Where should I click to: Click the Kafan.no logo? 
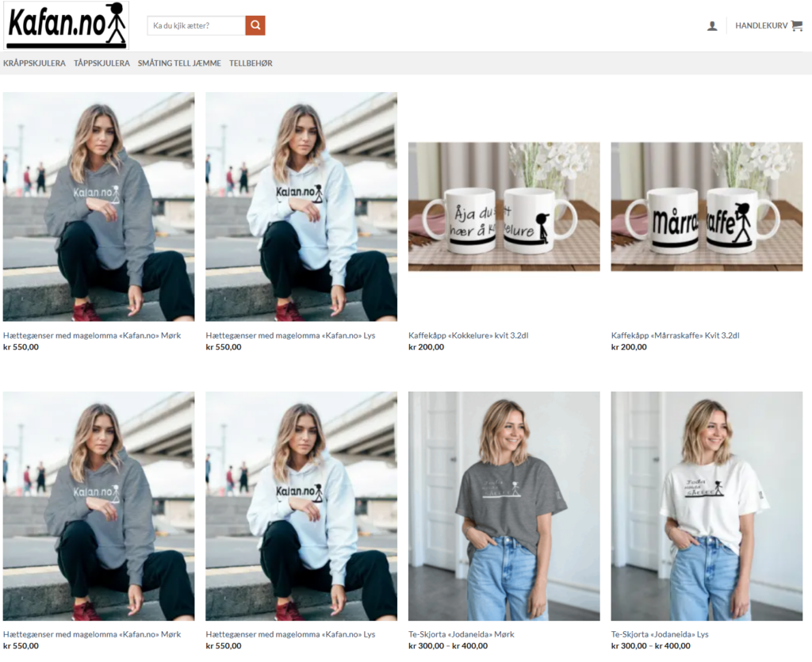click(67, 25)
